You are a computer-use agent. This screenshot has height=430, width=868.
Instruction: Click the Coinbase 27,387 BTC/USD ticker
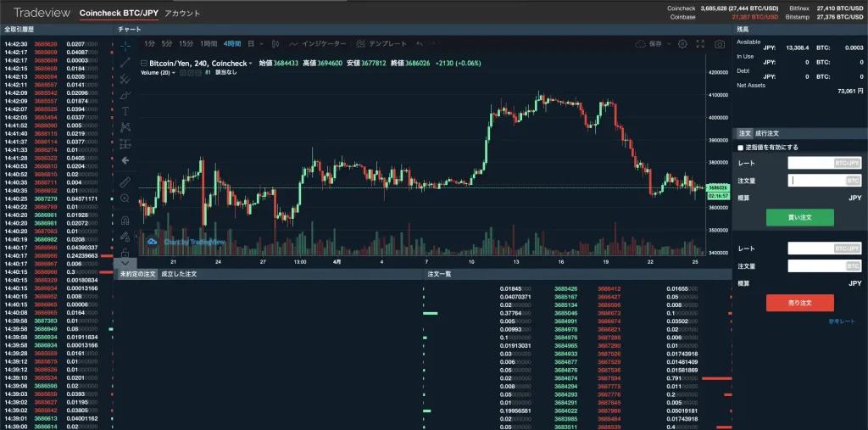[x=723, y=17]
